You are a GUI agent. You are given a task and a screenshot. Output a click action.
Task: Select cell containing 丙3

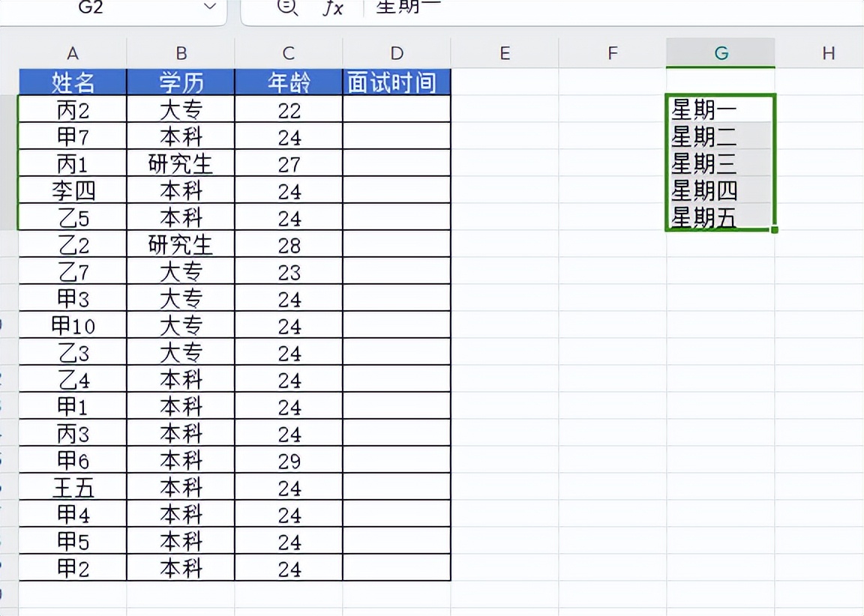click(73, 432)
